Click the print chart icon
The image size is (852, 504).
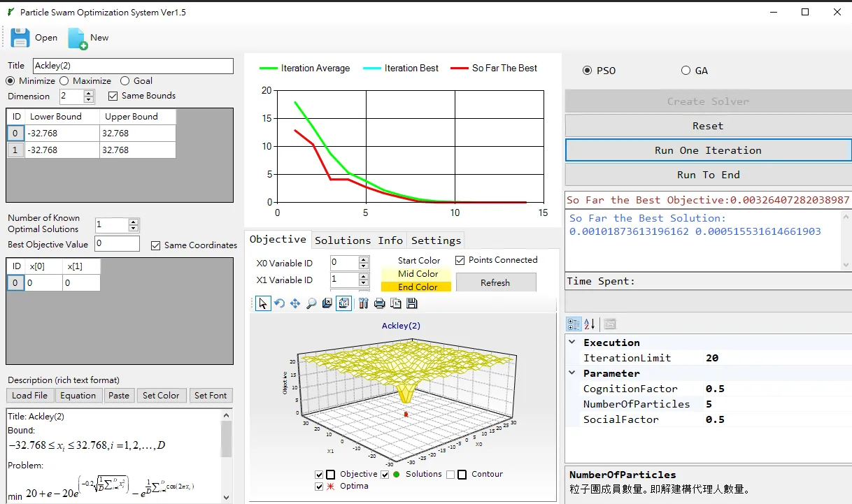(x=379, y=303)
